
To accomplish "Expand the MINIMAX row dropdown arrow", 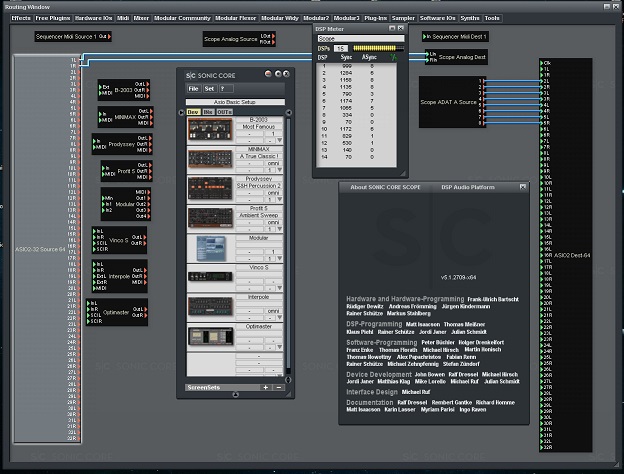I will [279, 170].
